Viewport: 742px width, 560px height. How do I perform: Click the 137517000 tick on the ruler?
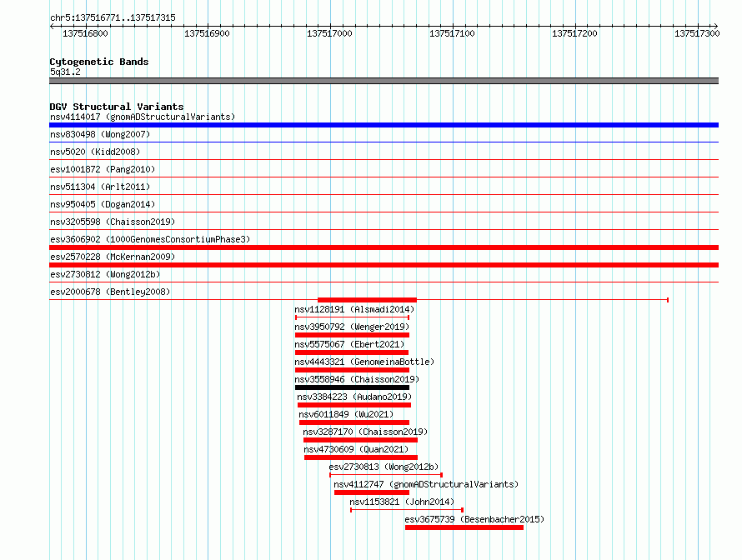(x=330, y=33)
